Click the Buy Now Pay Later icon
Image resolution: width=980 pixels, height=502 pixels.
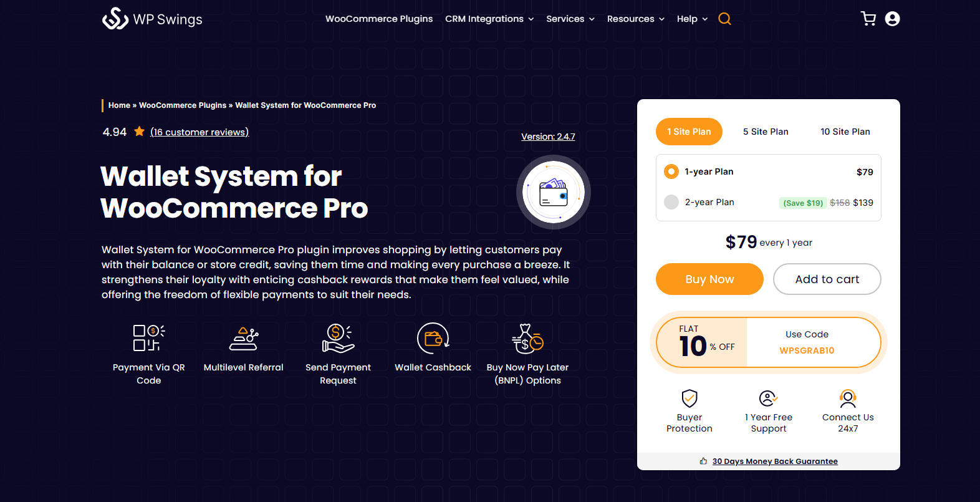click(x=527, y=339)
